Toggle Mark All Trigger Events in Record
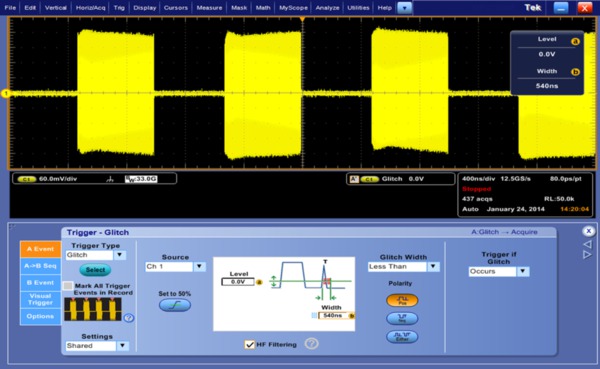The image size is (600, 369). point(68,286)
